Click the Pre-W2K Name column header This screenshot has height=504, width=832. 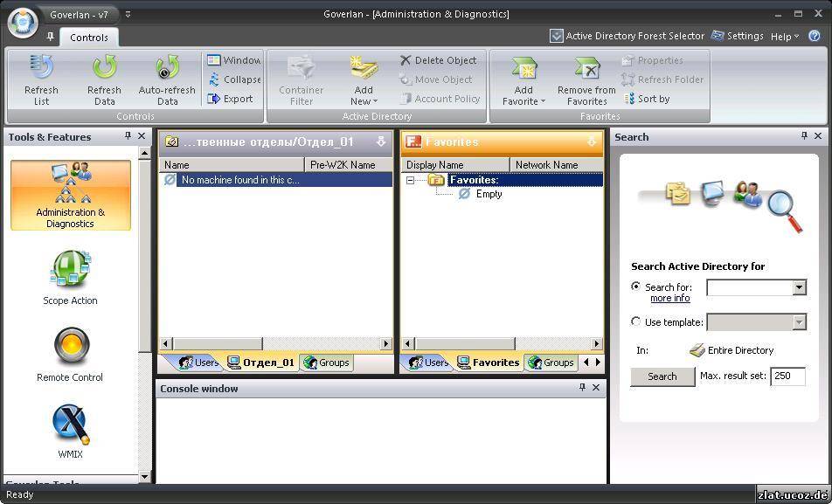(x=350, y=165)
